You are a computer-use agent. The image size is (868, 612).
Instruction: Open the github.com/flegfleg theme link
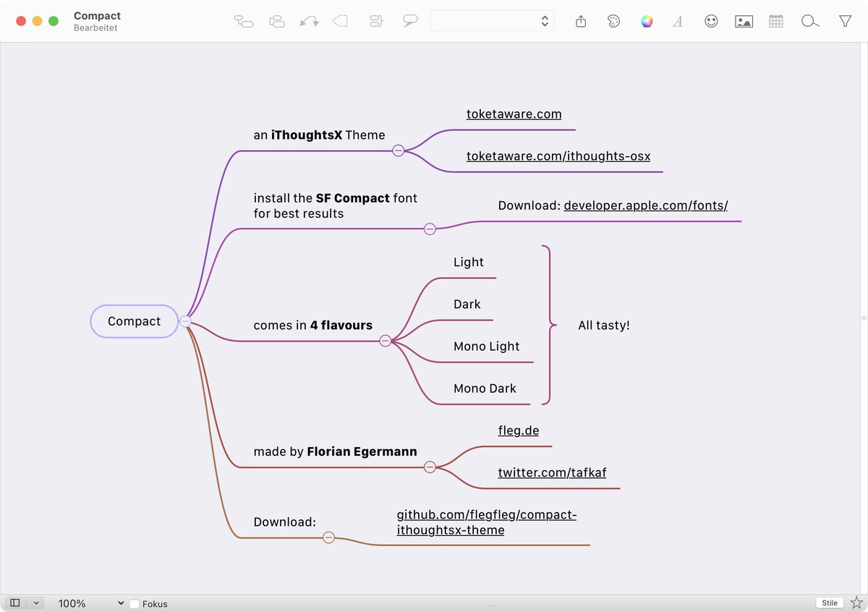pos(487,522)
